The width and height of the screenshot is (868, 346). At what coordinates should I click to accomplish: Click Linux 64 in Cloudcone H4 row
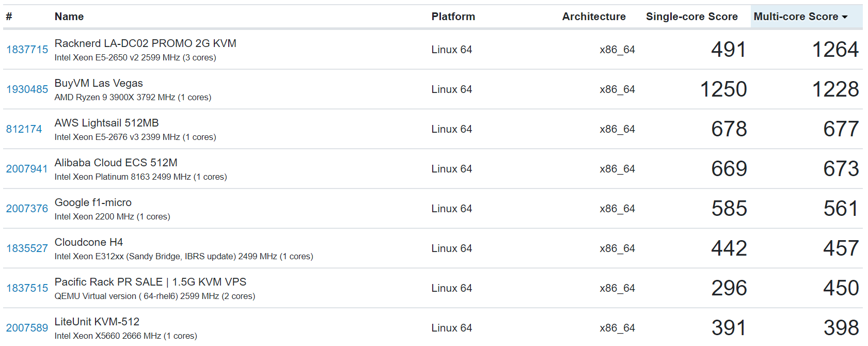[452, 248]
